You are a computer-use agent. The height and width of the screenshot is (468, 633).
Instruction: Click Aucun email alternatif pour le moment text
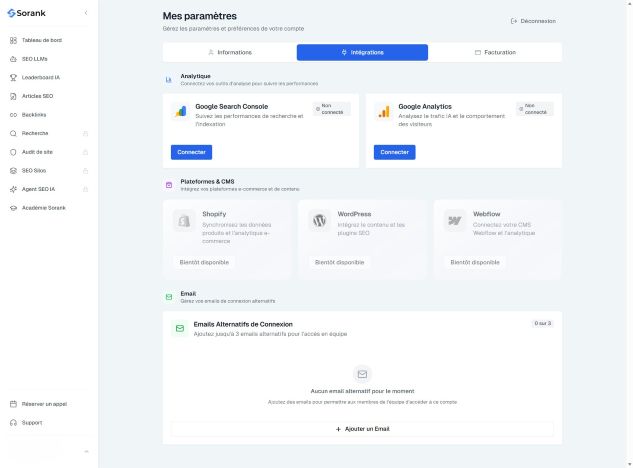362,391
